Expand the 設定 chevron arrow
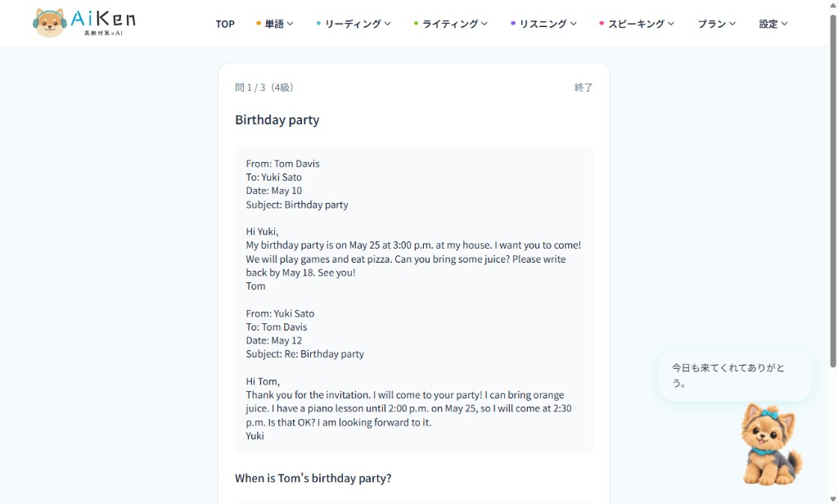This screenshot has height=504, width=838. coord(784,24)
